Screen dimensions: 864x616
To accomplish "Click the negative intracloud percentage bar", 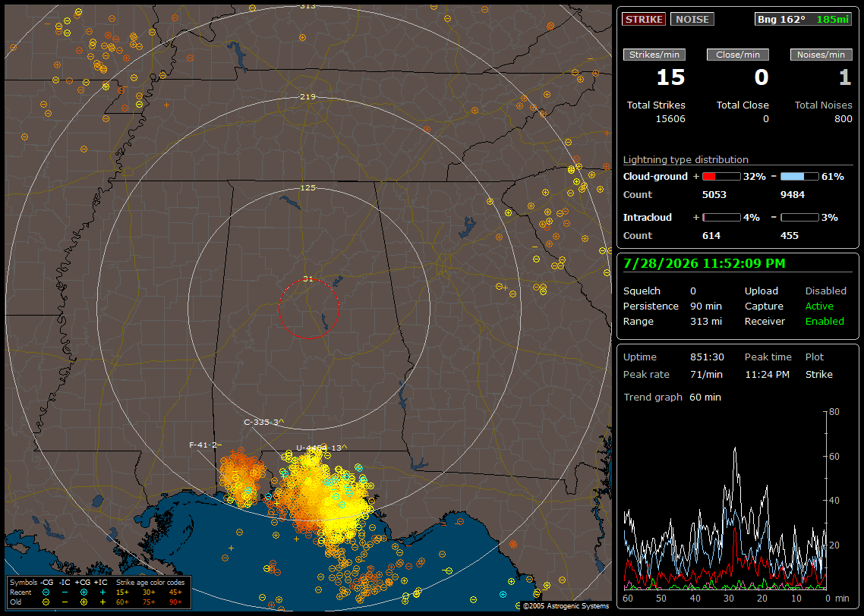I will coord(799,218).
